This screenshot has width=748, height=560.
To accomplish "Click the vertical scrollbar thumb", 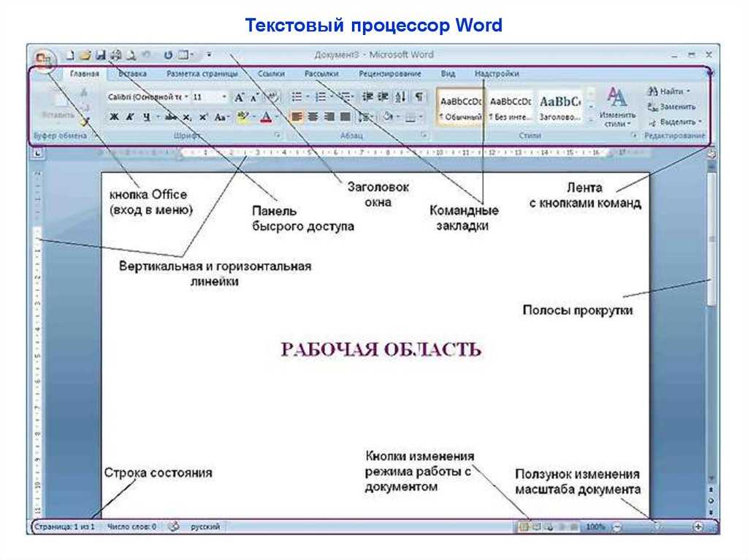I will pyautogui.click(x=711, y=239).
